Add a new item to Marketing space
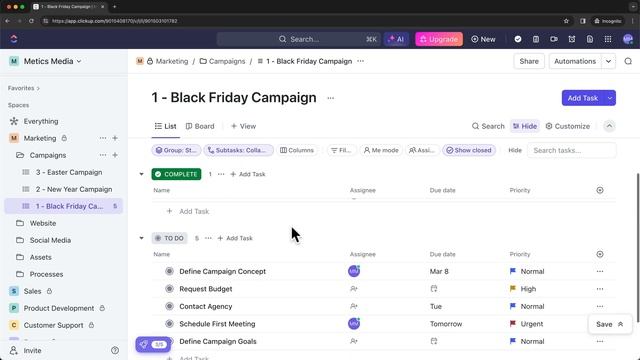The width and height of the screenshot is (640, 360). [x=115, y=138]
